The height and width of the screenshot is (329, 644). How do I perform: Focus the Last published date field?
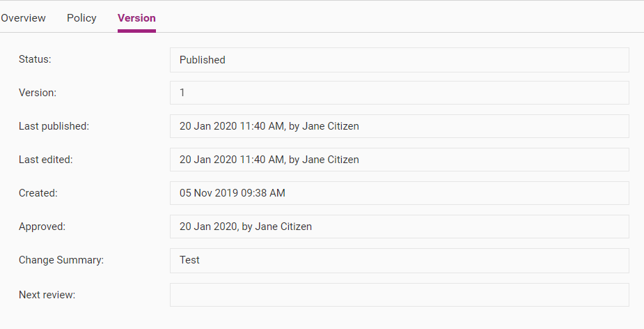click(399, 126)
